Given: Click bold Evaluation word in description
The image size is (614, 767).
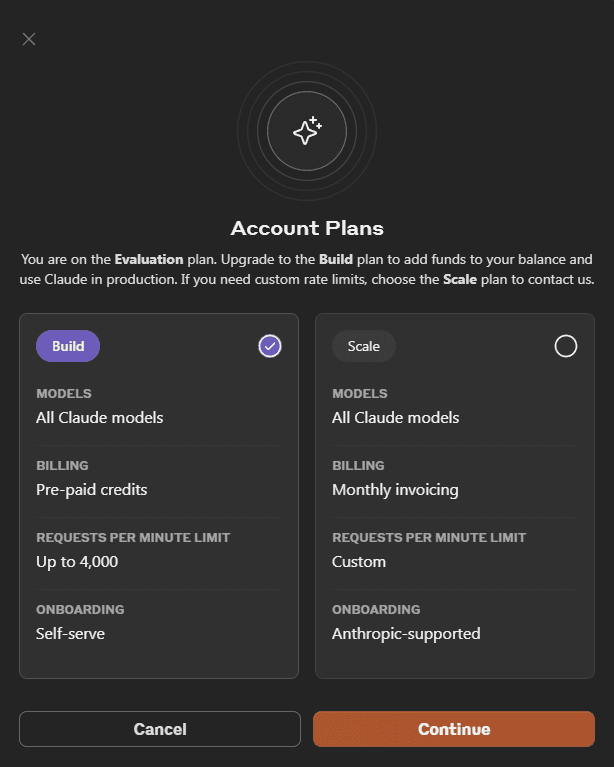Looking at the screenshot, I should (x=149, y=259).
